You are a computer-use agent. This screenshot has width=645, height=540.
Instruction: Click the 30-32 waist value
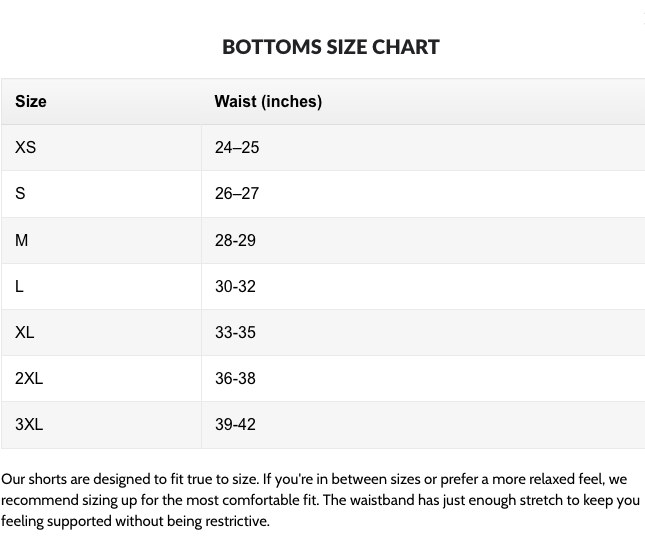click(235, 286)
